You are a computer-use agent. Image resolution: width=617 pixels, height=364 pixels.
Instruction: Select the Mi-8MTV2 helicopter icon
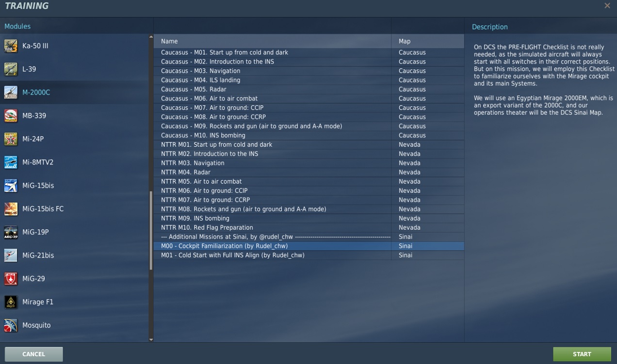tap(11, 162)
